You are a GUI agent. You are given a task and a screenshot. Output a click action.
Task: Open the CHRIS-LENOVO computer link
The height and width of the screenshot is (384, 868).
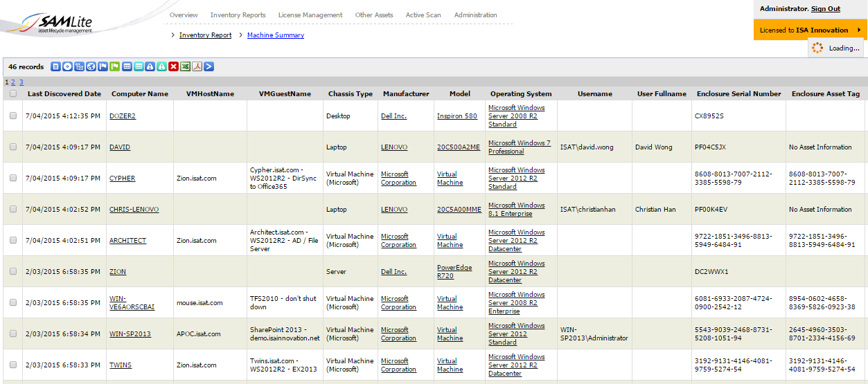pyautogui.click(x=134, y=210)
